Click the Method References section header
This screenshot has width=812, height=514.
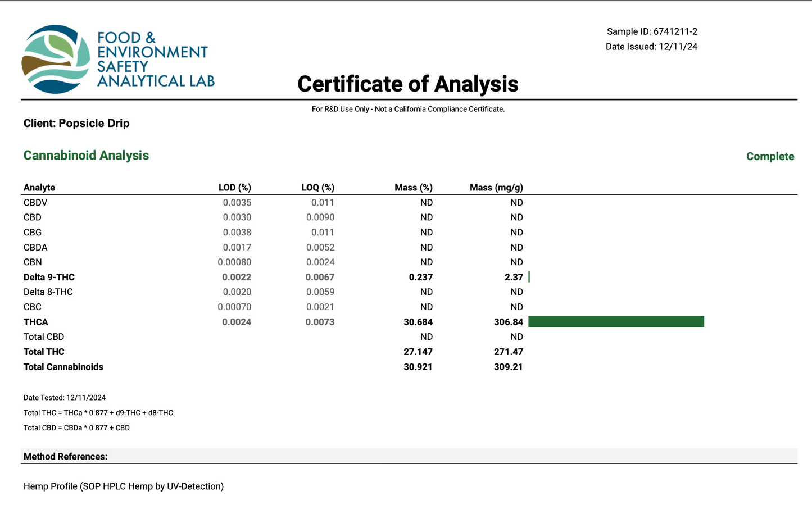[65, 457]
